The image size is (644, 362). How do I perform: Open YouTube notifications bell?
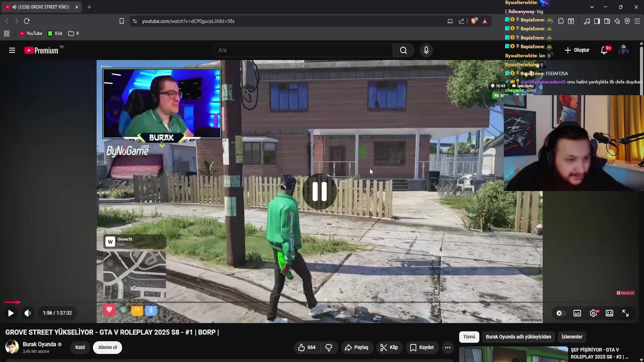click(605, 50)
